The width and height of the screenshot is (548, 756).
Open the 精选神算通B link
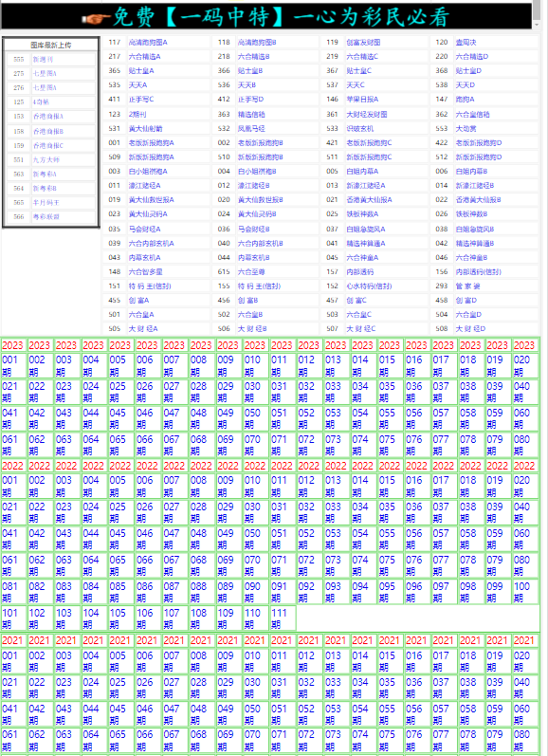pyautogui.click(x=475, y=244)
